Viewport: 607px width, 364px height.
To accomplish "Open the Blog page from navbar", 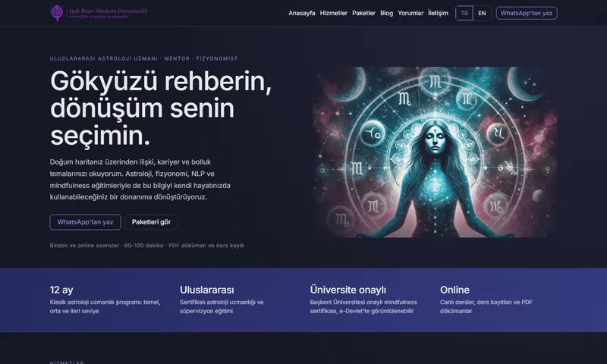I will coord(386,13).
